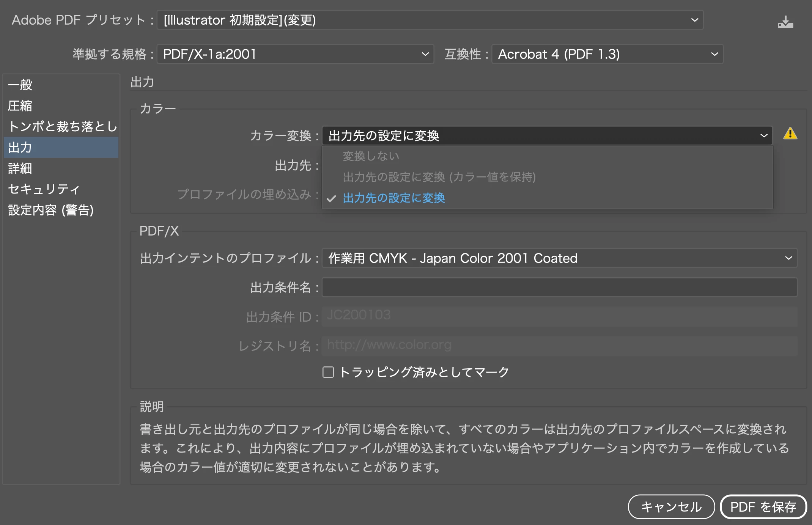Expand 出力インテントのプロファイル dropdown

tap(559, 258)
